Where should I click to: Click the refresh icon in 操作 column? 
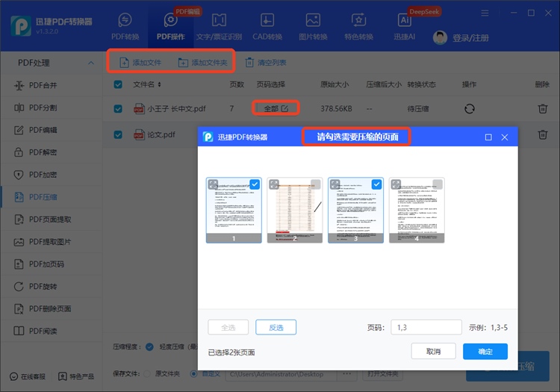(x=469, y=109)
